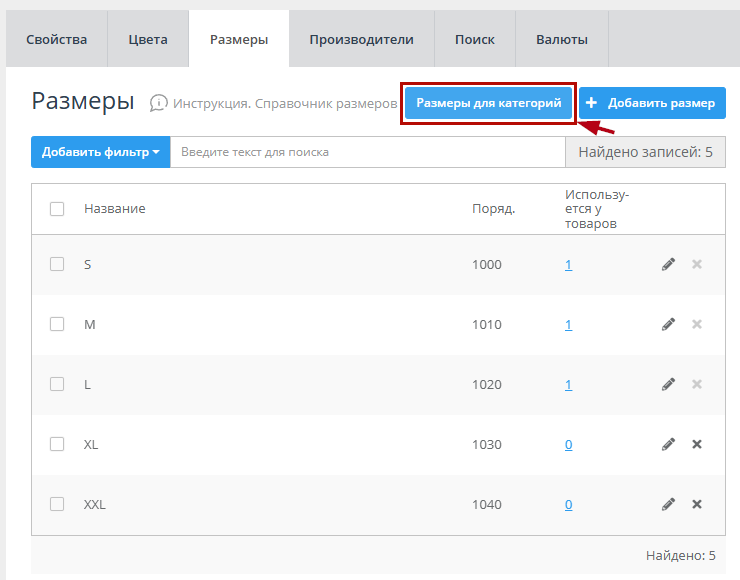
Task: Open the 'Производители' tab
Action: click(x=361, y=40)
